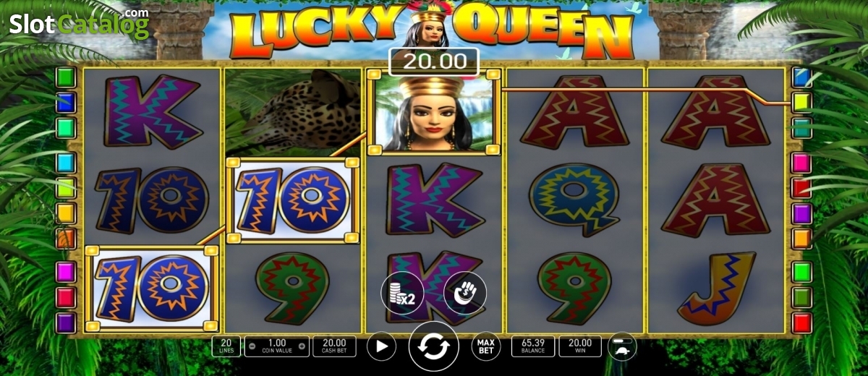868x376 pixels.
Task: Select the yellow payline marker on right
Action: [x=801, y=102]
